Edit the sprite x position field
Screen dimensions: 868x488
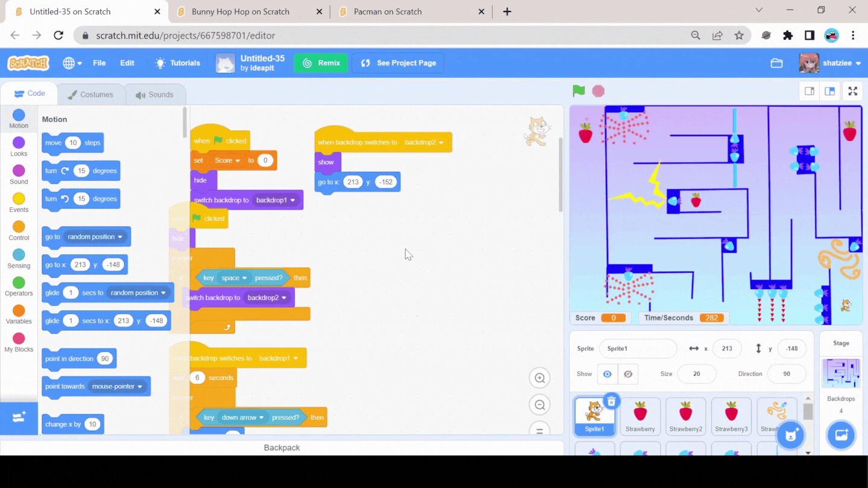(x=727, y=348)
